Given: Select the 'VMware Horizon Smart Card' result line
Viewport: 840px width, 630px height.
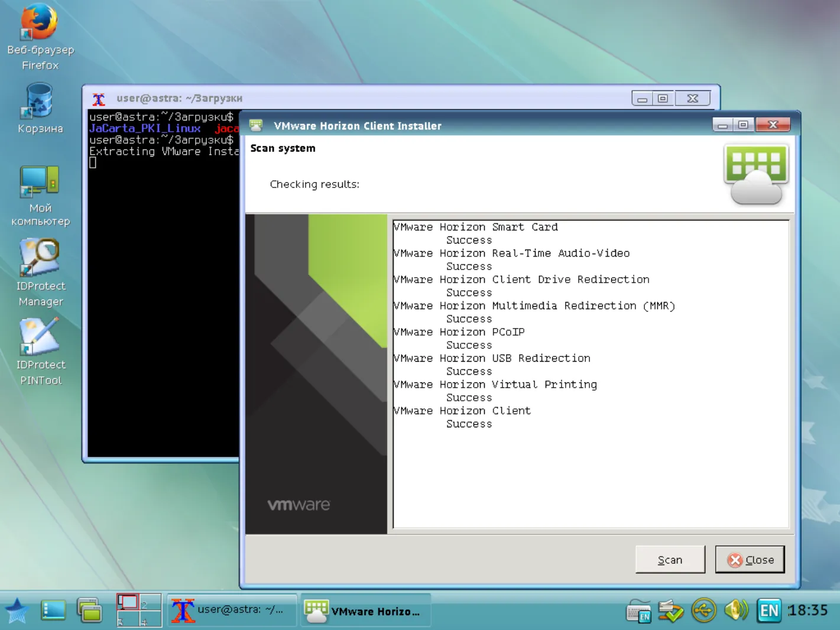Looking at the screenshot, I should click(475, 227).
